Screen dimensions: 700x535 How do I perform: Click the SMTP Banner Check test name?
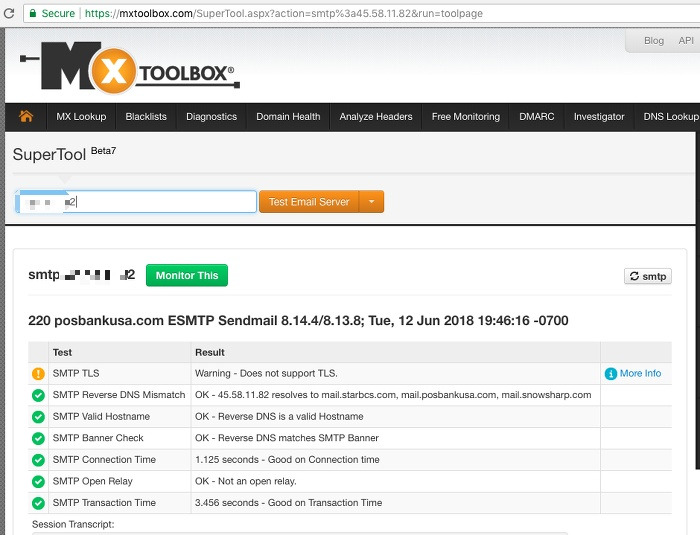tap(98, 438)
